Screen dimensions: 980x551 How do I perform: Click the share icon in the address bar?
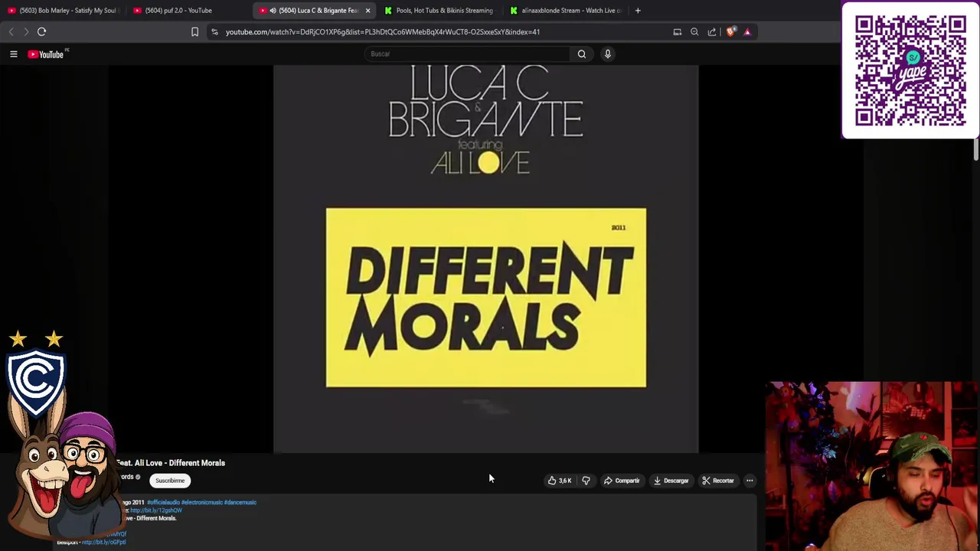(x=712, y=31)
